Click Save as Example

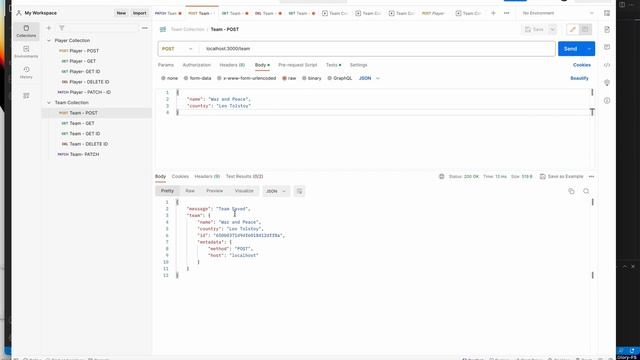(562, 176)
